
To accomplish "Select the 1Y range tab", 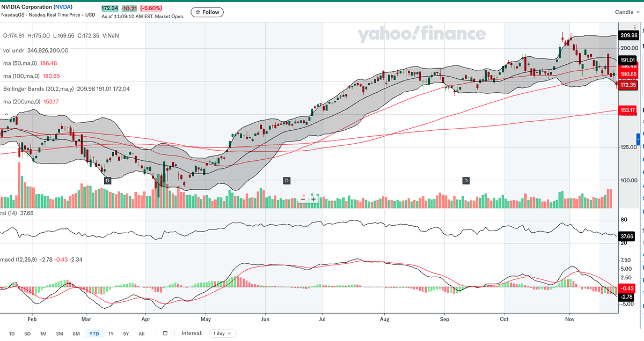I will tap(111, 333).
